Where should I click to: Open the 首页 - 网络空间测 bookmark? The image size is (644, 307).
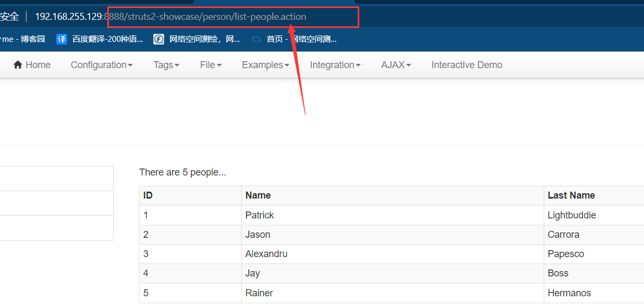tap(294, 39)
